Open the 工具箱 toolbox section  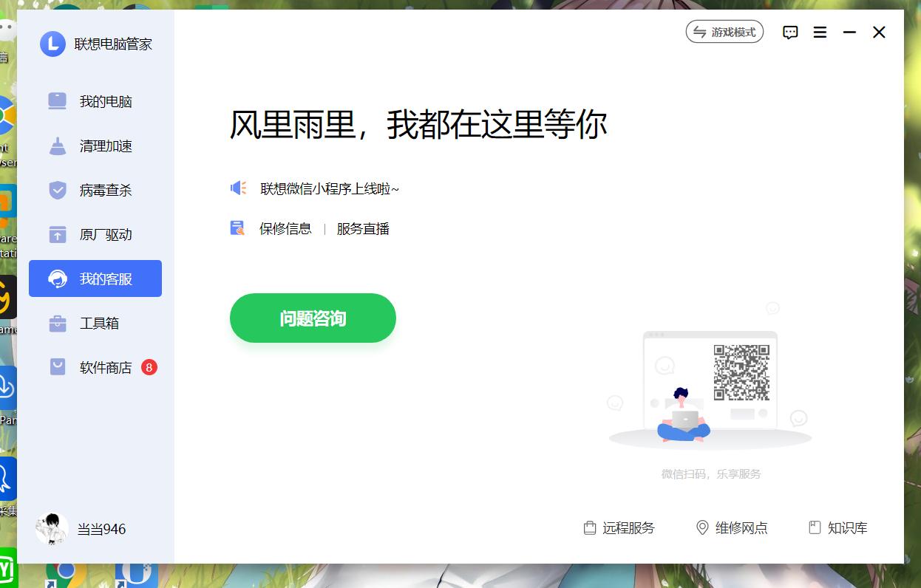point(95,323)
